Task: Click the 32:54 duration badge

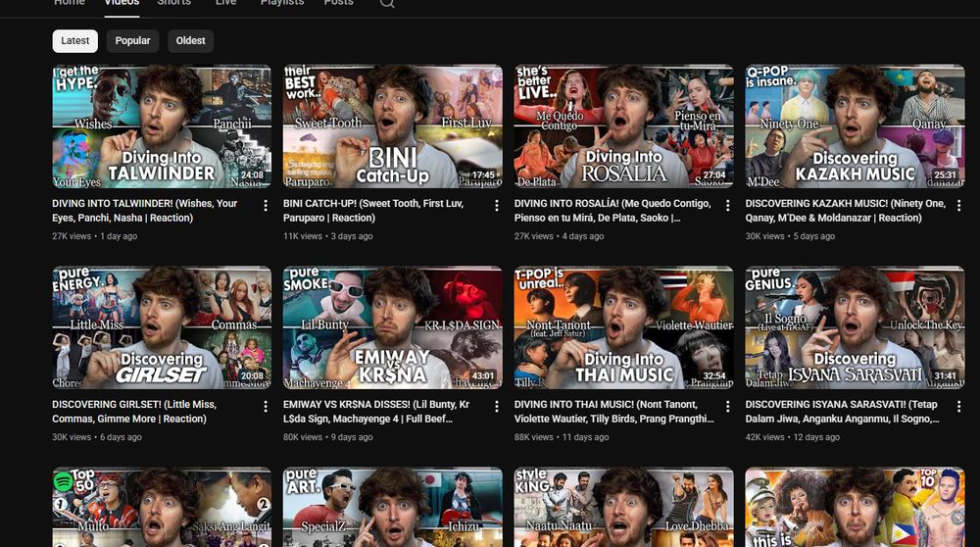Action: pos(714,376)
